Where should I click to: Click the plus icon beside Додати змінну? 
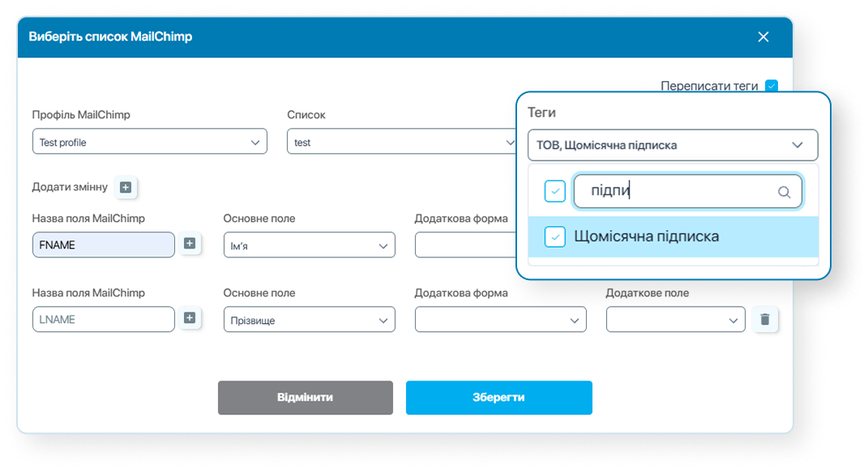(x=126, y=187)
